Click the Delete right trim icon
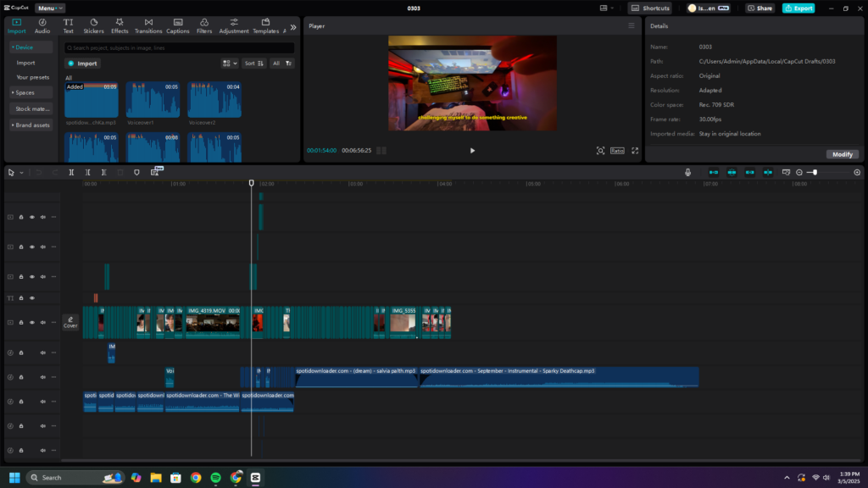 (x=103, y=173)
